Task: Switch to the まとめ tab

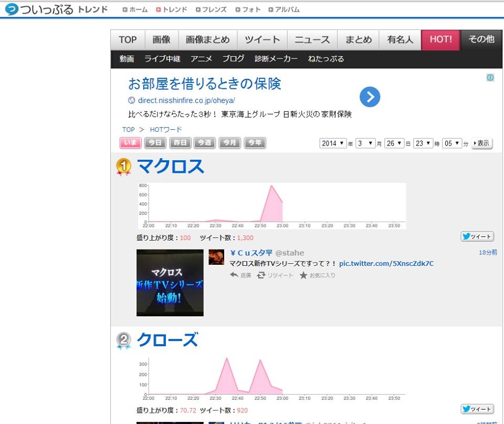Action: pos(358,40)
